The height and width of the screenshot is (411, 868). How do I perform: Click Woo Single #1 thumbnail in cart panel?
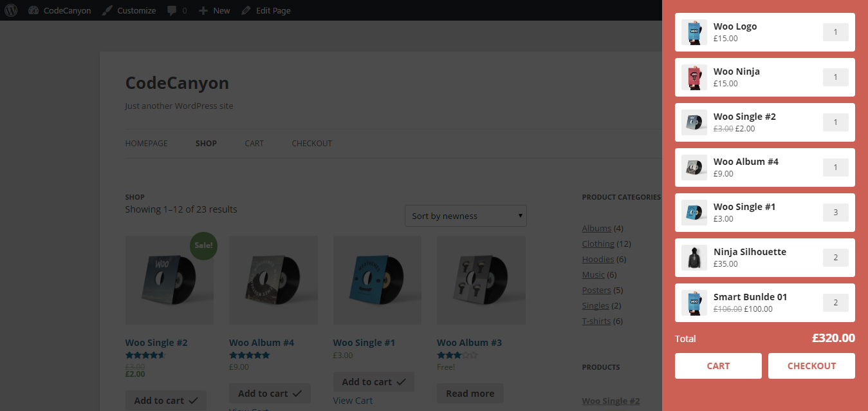click(694, 213)
